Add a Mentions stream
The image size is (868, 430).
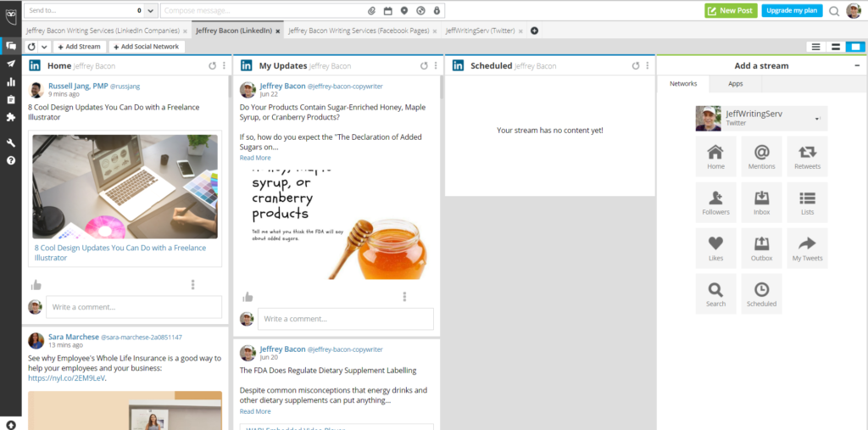click(762, 156)
